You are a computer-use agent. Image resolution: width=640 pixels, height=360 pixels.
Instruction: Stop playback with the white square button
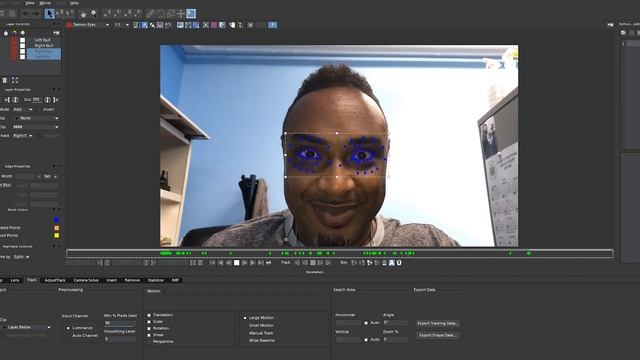pos(236,263)
